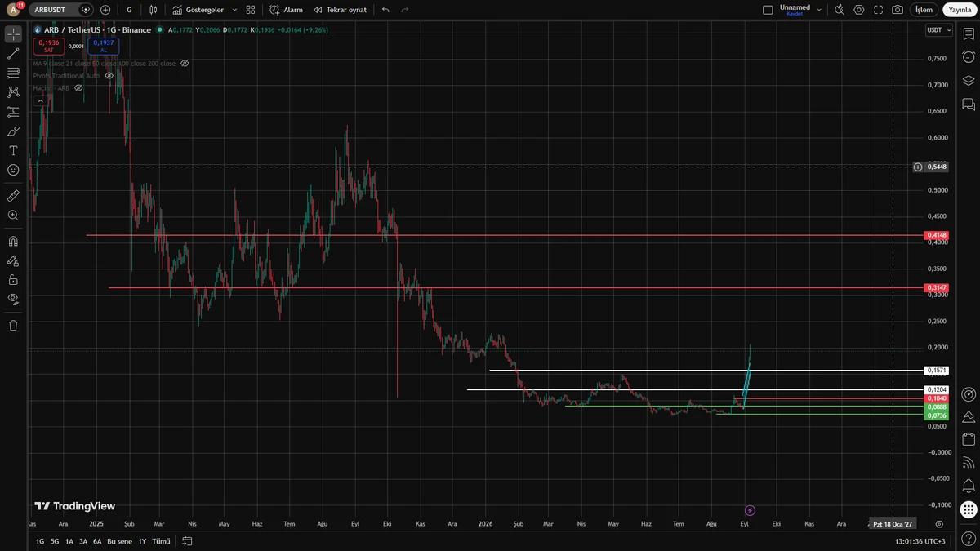This screenshot has height=551, width=980.
Task: Select the 5G date range tab
Action: (x=55, y=541)
